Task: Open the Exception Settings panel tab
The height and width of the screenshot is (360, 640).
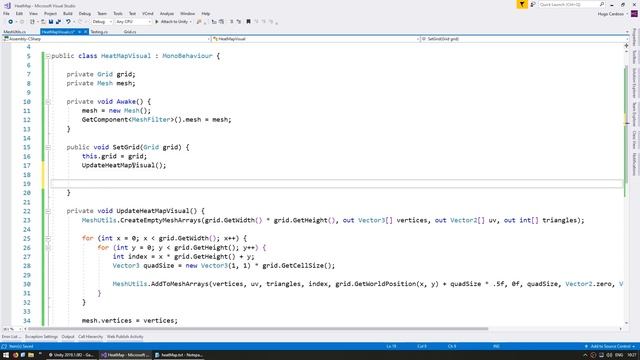Action: (41, 337)
